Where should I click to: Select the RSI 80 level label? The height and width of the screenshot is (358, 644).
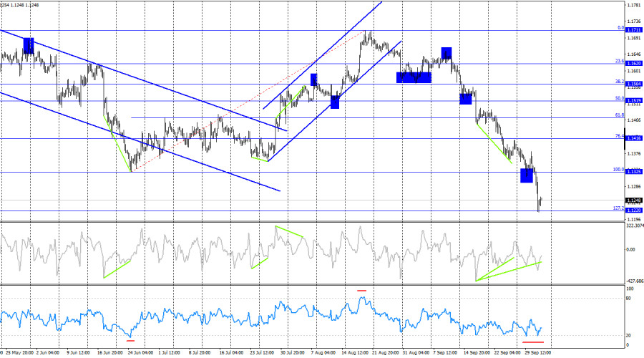pos(628,299)
